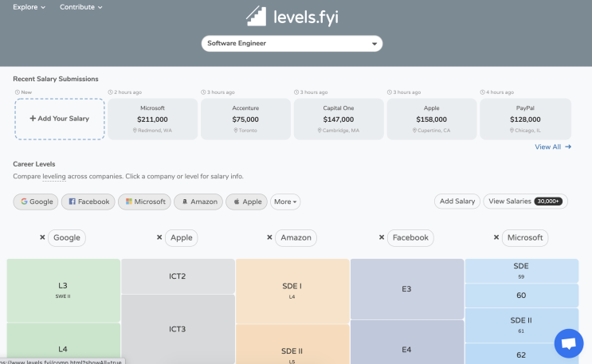Select the Google company chip
Viewport: 592px width, 364px height.
[36, 202]
